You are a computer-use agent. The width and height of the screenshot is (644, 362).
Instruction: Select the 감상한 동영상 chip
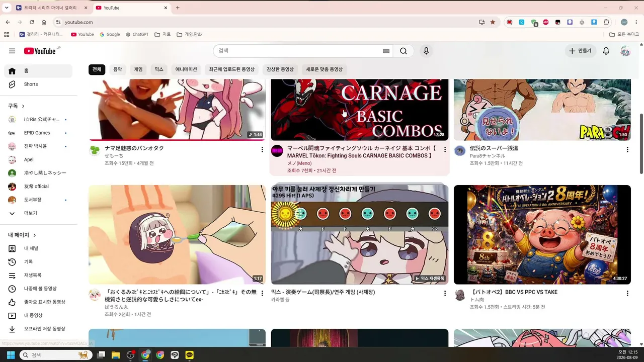[x=280, y=69]
